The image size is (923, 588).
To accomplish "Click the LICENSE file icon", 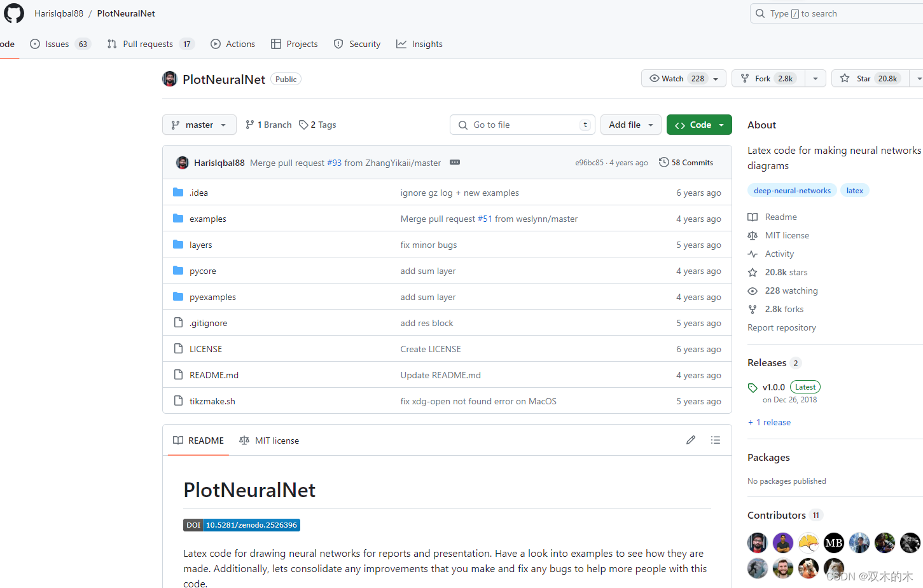I will point(178,348).
